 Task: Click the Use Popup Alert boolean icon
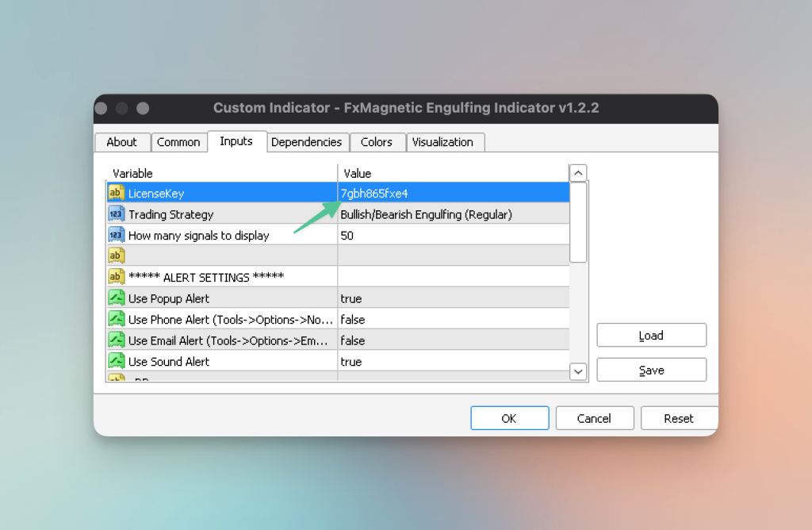(x=117, y=298)
